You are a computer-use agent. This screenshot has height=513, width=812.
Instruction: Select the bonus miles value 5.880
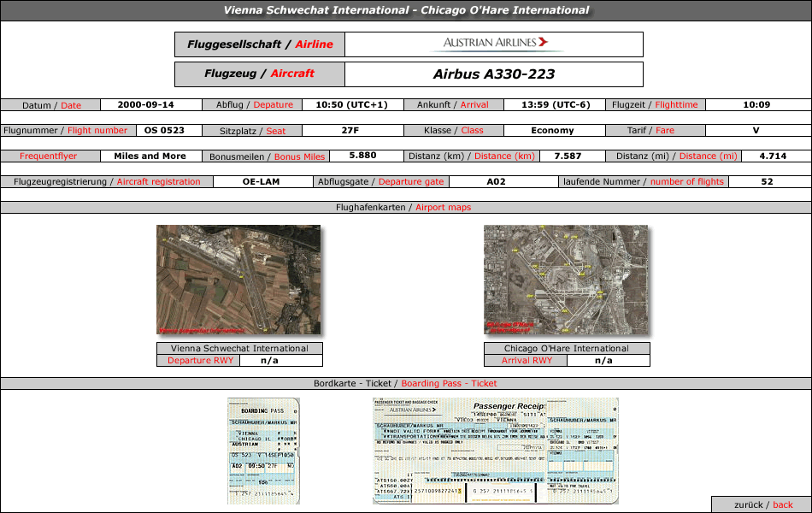coord(363,156)
